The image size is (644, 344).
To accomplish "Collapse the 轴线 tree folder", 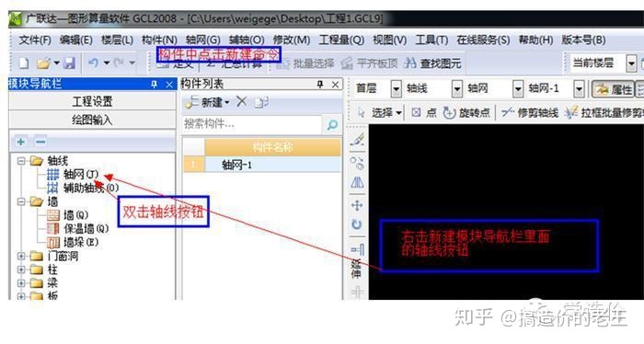I will (20, 161).
